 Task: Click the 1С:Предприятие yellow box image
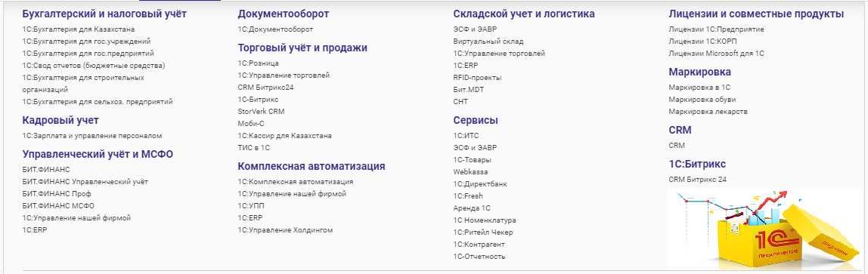[764, 229]
